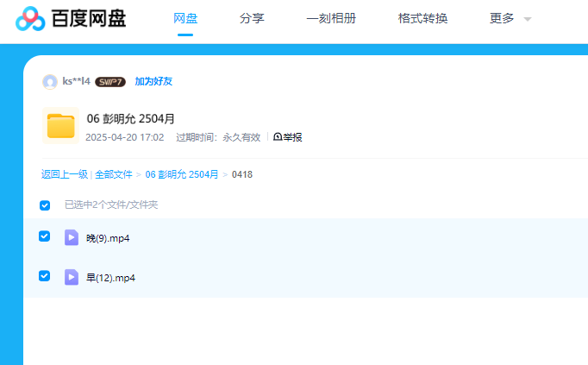
Task: Open the 晚(9).mp4 file name
Action: [108, 238]
